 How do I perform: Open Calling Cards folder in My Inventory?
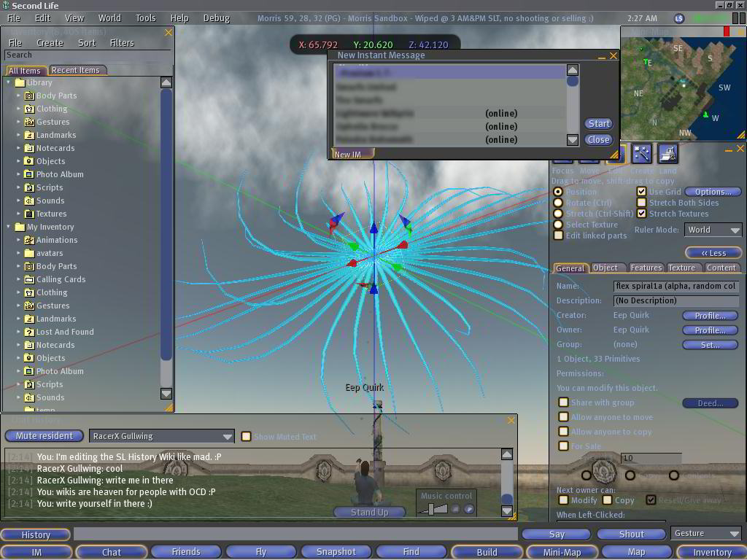[x=61, y=279]
